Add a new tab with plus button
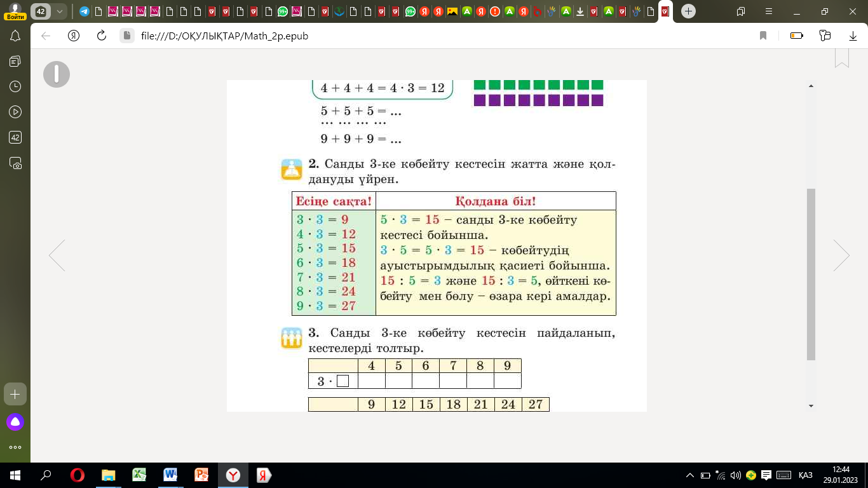 [689, 11]
